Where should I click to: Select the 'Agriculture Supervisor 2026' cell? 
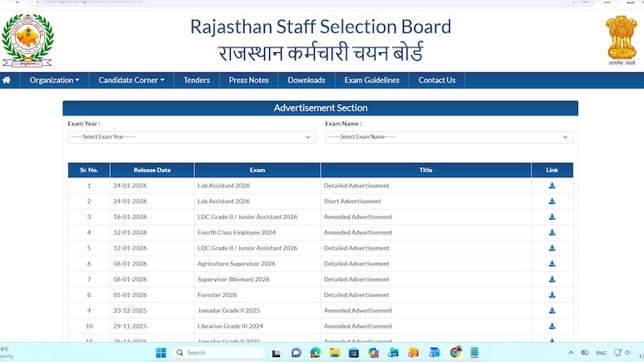tap(257, 264)
